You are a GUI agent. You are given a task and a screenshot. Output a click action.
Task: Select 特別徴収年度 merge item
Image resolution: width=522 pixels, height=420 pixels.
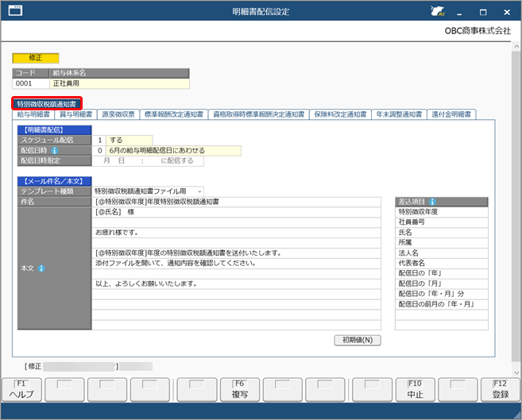click(x=442, y=212)
